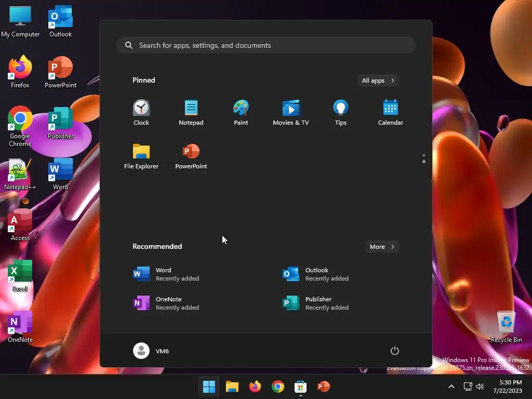
Task: Open Google Chrome from the taskbar
Action: pos(278,387)
